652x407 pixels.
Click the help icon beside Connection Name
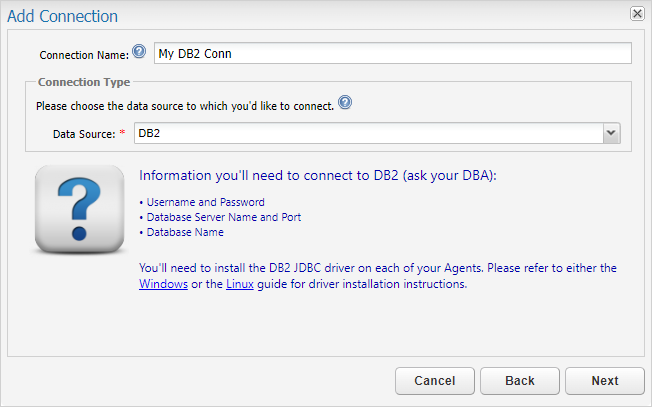pyautogui.click(x=139, y=52)
